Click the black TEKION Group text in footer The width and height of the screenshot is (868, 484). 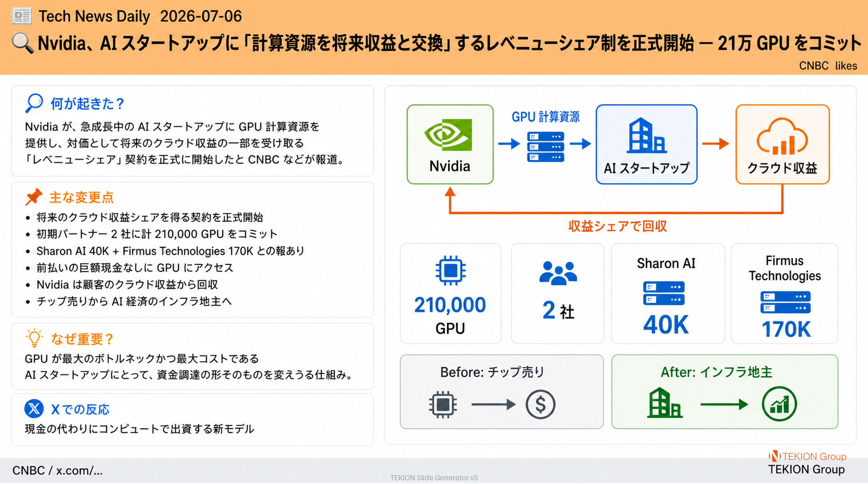tap(806, 470)
